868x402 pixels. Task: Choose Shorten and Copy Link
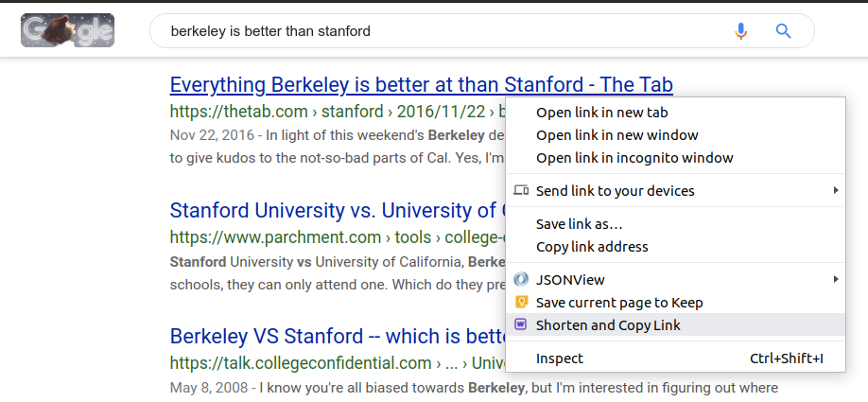[608, 325]
